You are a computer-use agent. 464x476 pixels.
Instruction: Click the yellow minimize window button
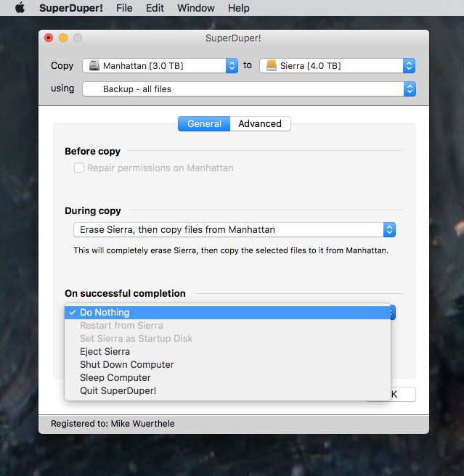coord(63,38)
